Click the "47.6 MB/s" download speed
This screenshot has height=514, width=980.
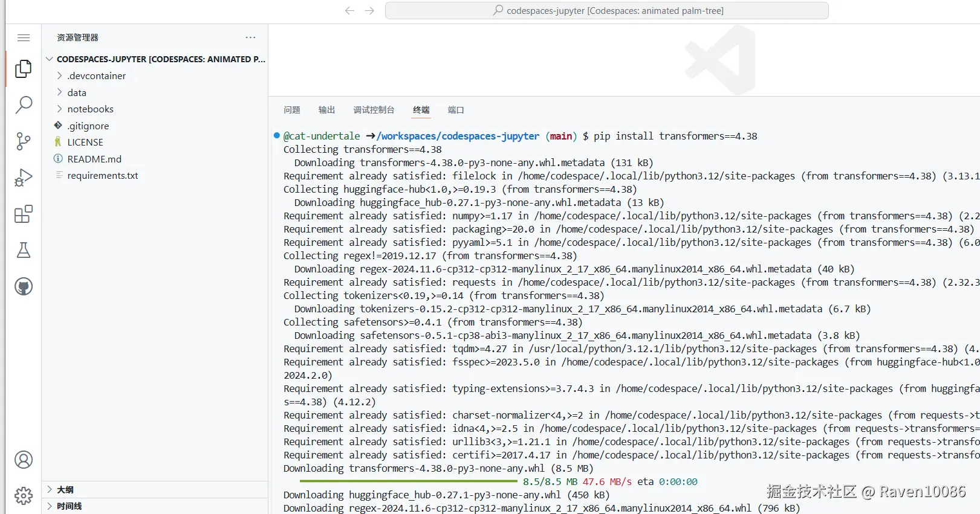(x=607, y=481)
